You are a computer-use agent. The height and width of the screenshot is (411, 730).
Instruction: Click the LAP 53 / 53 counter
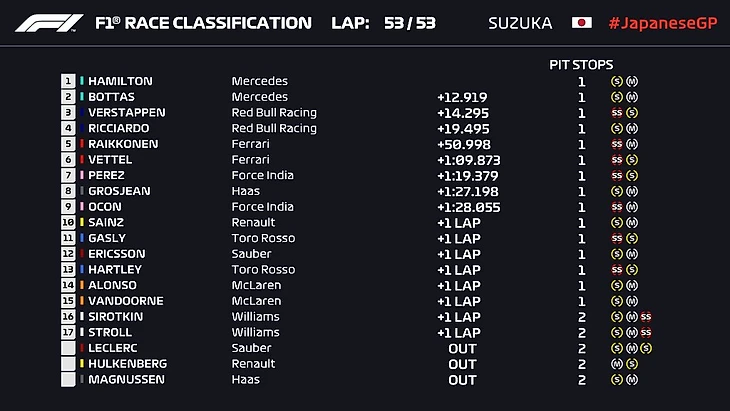point(387,23)
